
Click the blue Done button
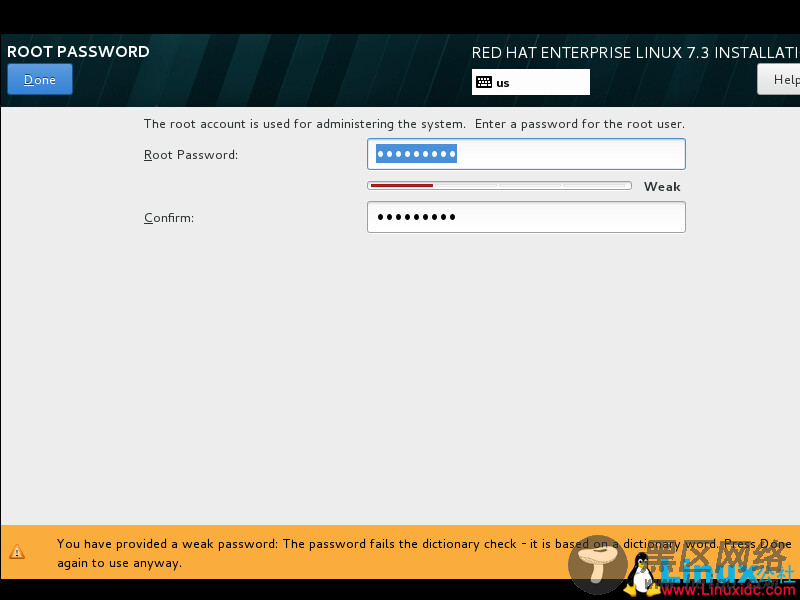pyautogui.click(x=40, y=79)
